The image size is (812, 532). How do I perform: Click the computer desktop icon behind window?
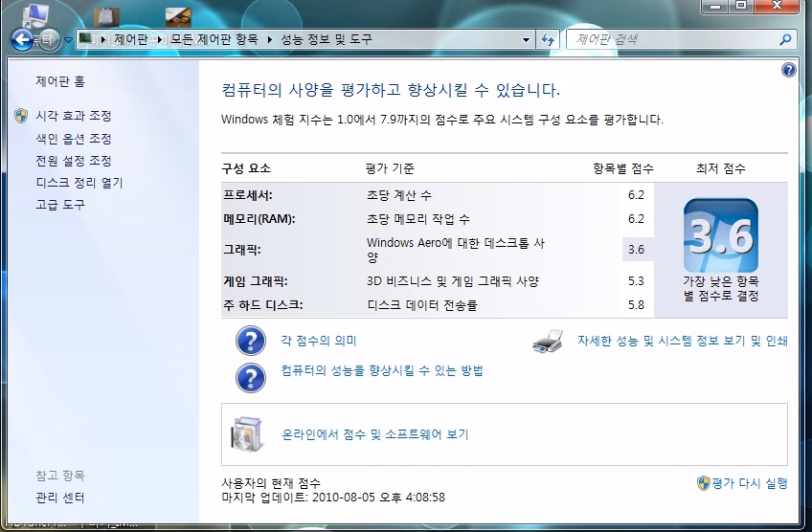pos(34,14)
